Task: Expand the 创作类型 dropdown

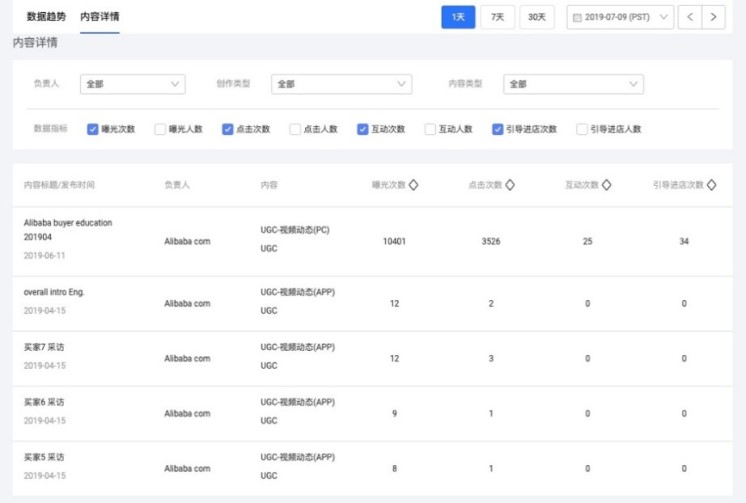Action: [341, 84]
